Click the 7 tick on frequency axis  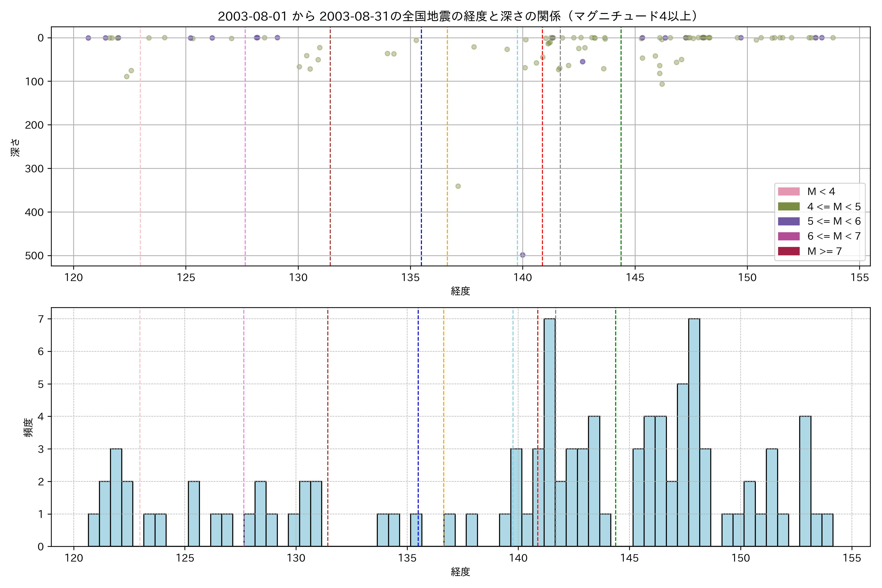[x=40, y=319]
